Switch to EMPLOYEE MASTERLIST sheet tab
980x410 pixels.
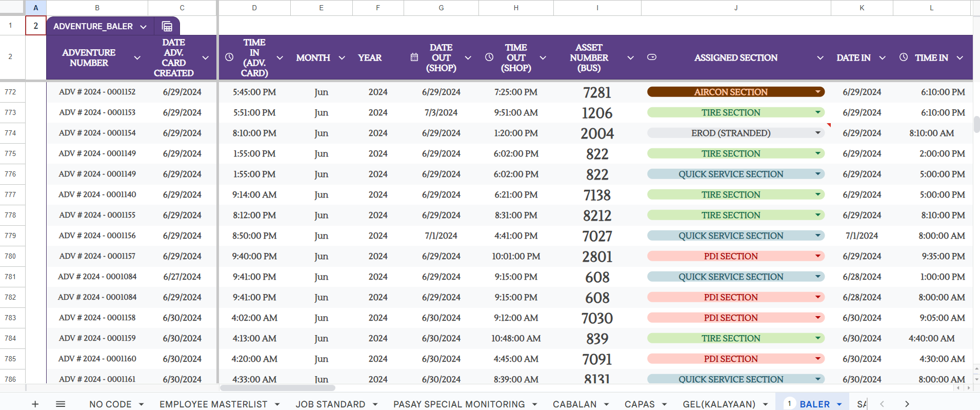(213, 404)
